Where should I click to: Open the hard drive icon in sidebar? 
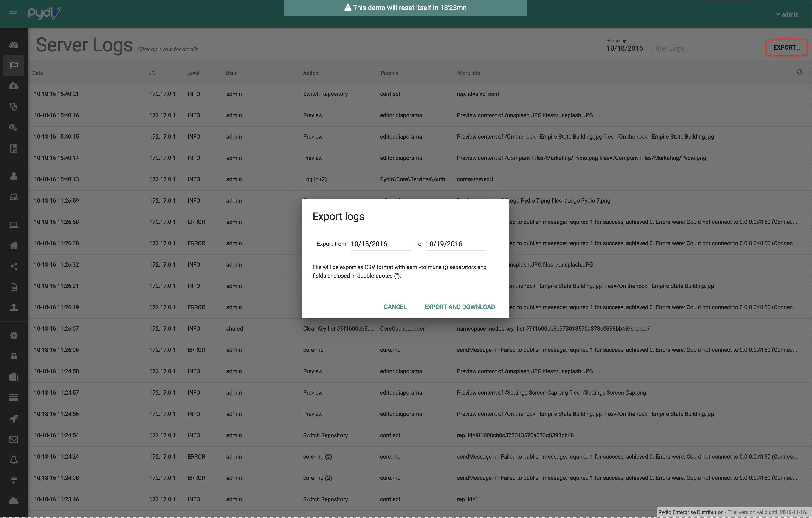coord(14,197)
